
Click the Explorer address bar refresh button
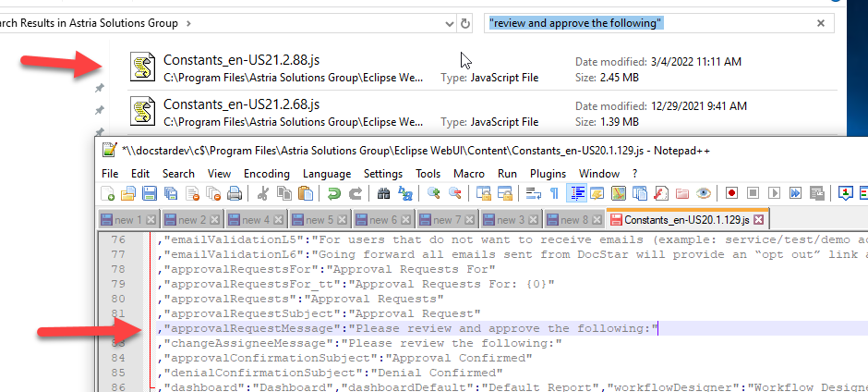[465, 23]
